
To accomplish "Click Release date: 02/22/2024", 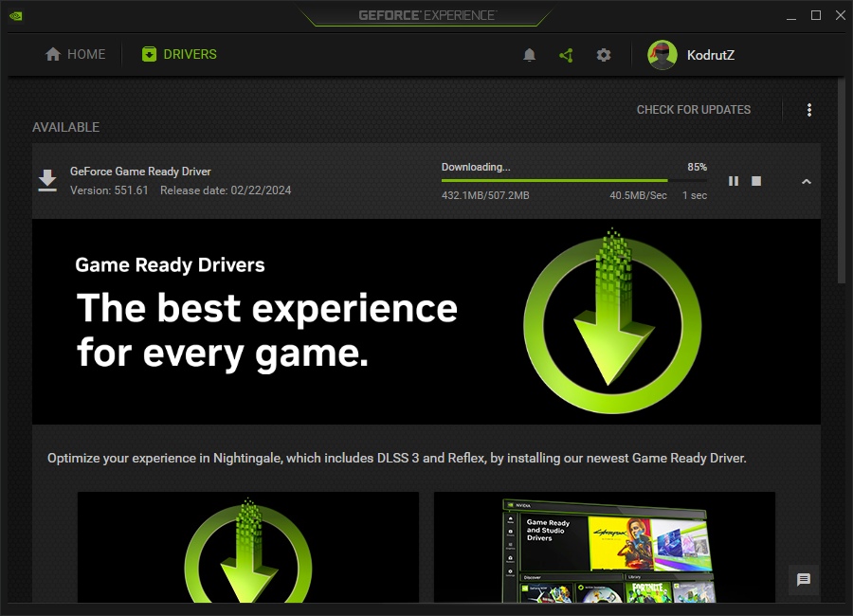I will pyautogui.click(x=226, y=190).
